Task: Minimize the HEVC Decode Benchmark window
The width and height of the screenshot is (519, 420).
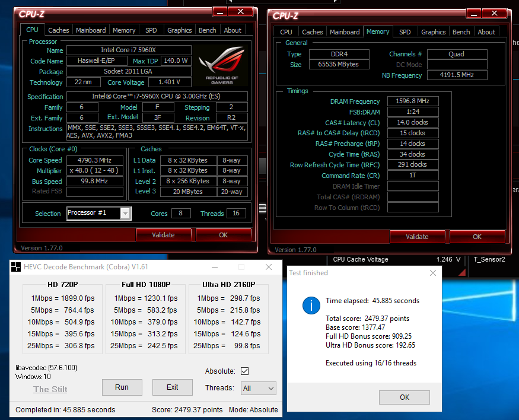Action: (215, 267)
